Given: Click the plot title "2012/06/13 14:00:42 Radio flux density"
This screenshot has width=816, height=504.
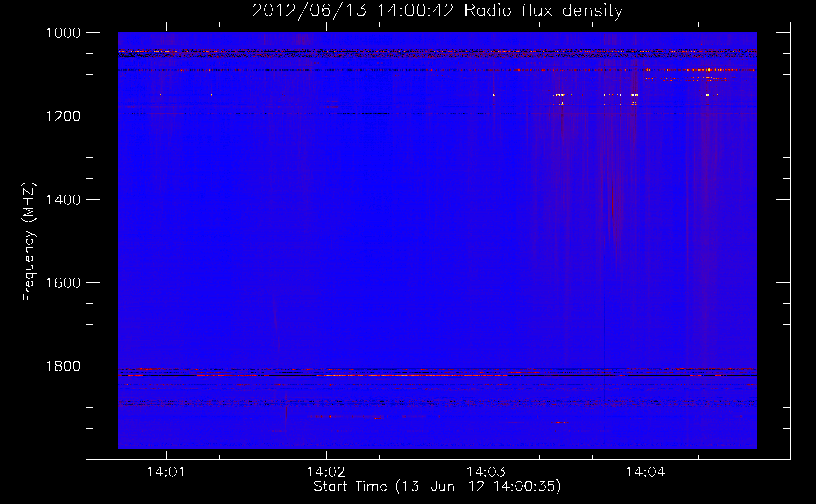Looking at the screenshot, I should click(x=437, y=11).
